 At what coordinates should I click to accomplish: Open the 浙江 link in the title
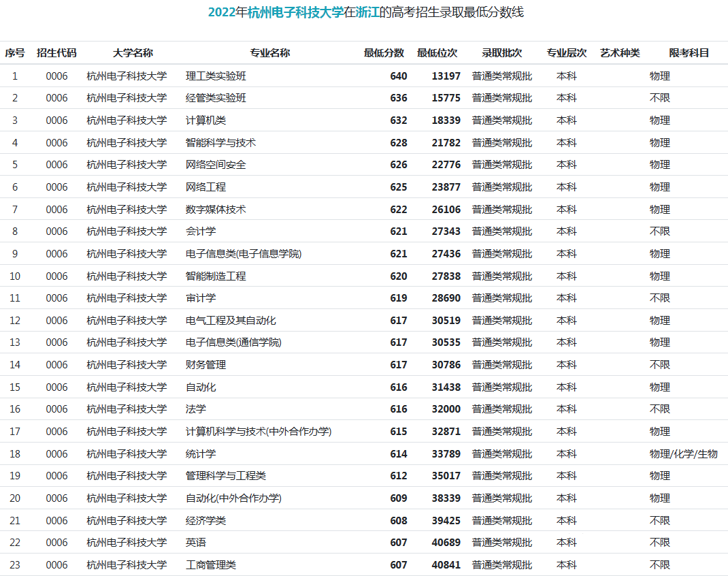[367, 12]
